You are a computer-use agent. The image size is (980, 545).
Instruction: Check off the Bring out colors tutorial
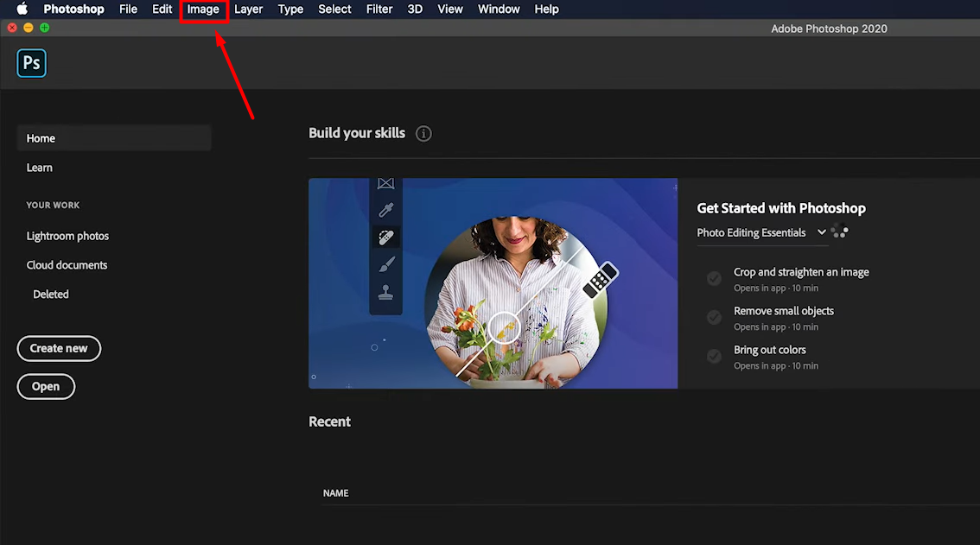click(x=714, y=356)
